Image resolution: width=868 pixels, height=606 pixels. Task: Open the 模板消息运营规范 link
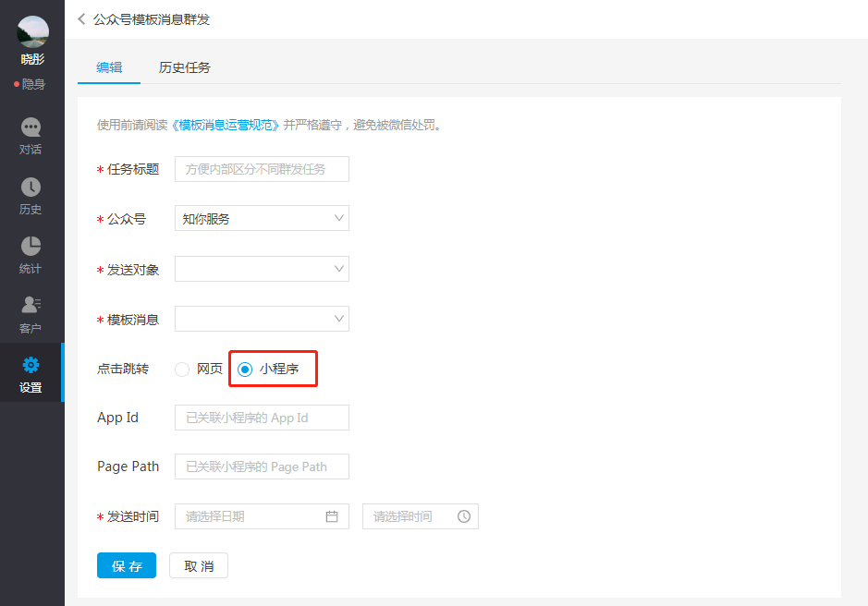pyautogui.click(x=226, y=125)
